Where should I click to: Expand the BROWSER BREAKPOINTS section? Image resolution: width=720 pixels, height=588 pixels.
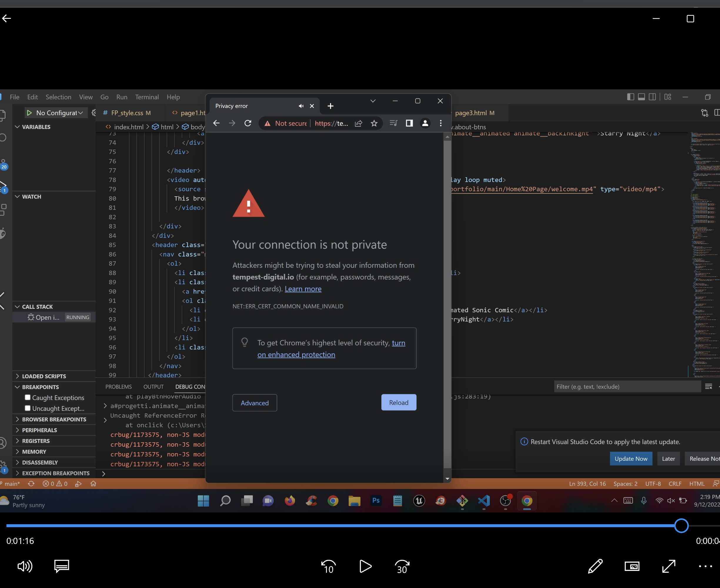tap(54, 419)
